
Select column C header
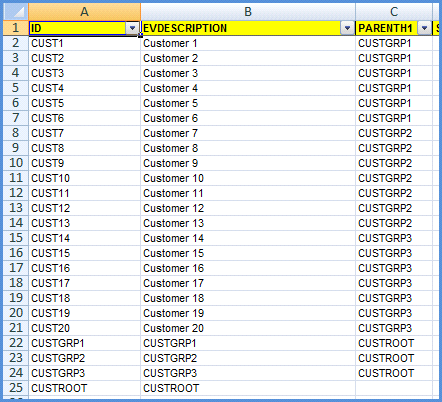pyautogui.click(x=394, y=12)
